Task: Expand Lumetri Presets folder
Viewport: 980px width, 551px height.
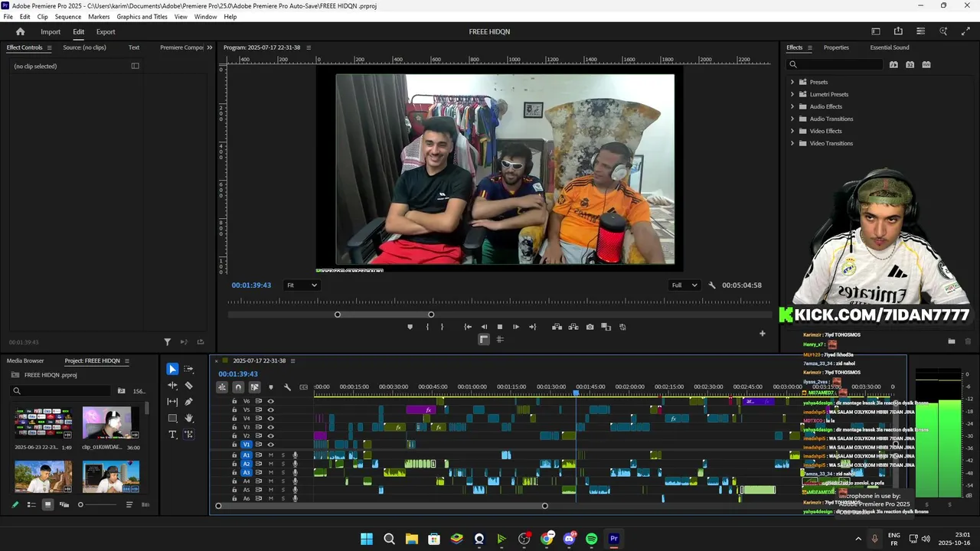Action: 792,94
